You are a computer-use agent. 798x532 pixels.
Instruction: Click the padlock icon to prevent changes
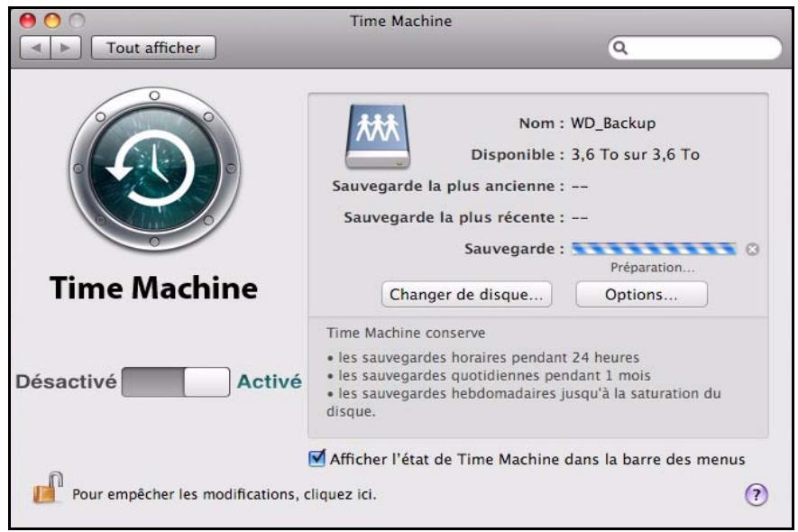(x=48, y=488)
